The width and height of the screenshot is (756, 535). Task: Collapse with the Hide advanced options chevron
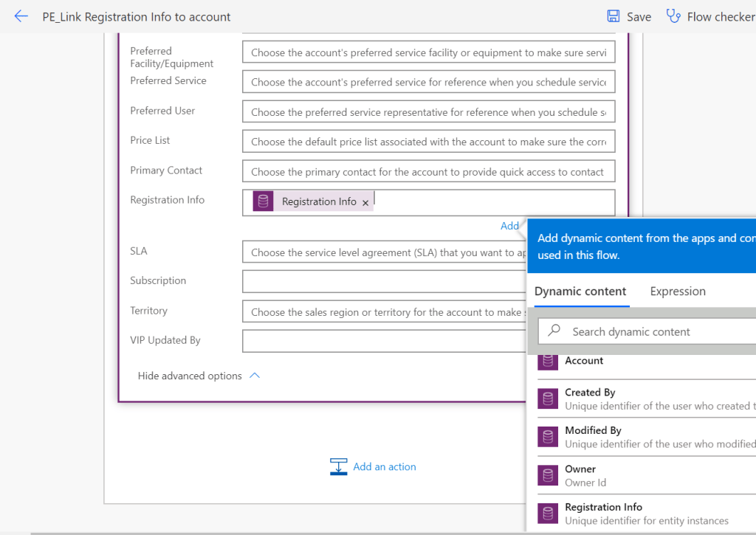click(x=255, y=376)
